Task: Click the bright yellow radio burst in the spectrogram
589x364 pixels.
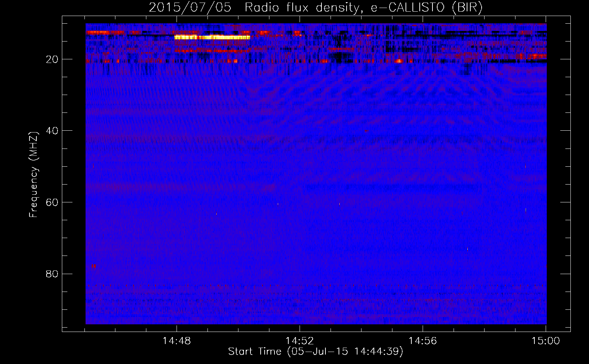Action: pyautogui.click(x=212, y=37)
